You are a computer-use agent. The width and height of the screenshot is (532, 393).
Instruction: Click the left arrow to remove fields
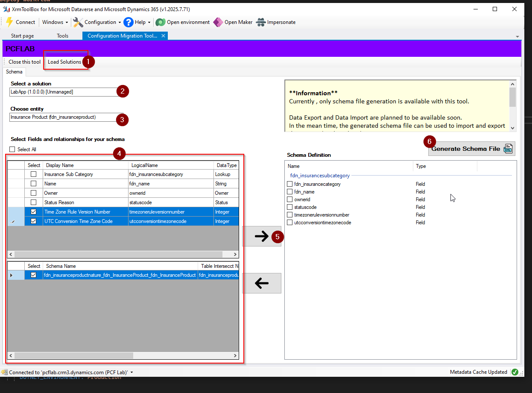262,283
